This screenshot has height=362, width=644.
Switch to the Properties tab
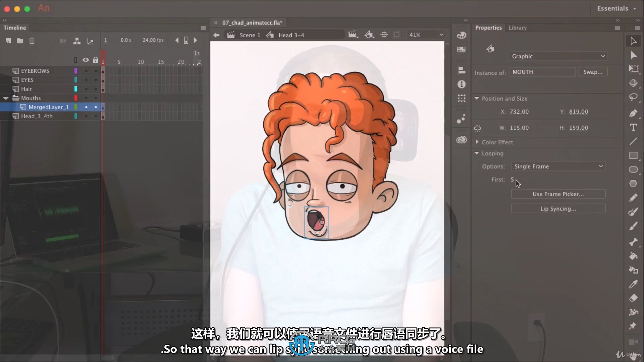(x=488, y=27)
